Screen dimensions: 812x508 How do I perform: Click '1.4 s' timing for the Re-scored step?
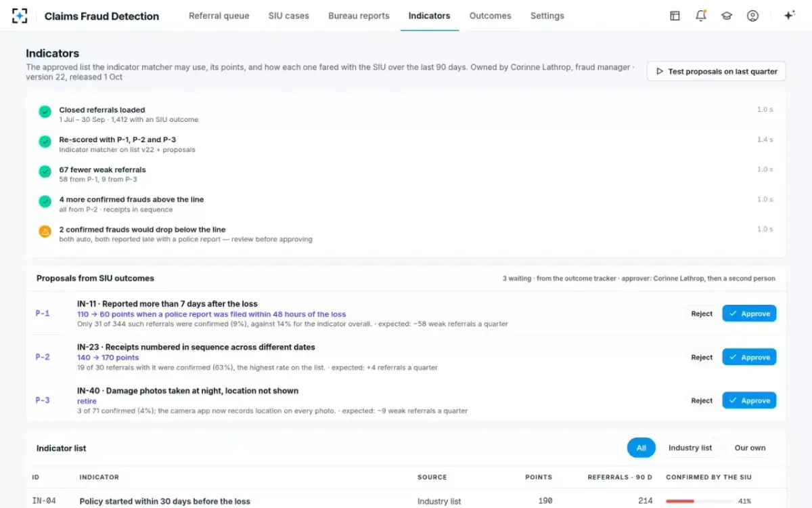pyautogui.click(x=765, y=140)
